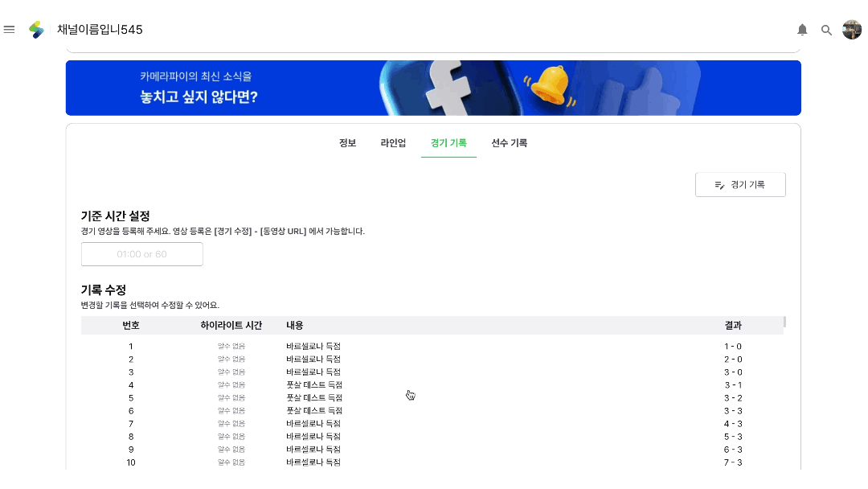Switch to the 정보 tab
868x489 pixels.
pyautogui.click(x=348, y=143)
